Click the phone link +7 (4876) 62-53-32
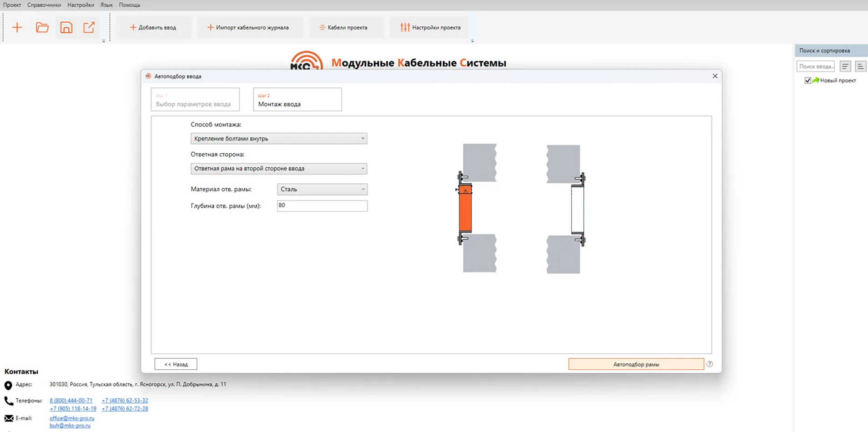 click(125, 401)
